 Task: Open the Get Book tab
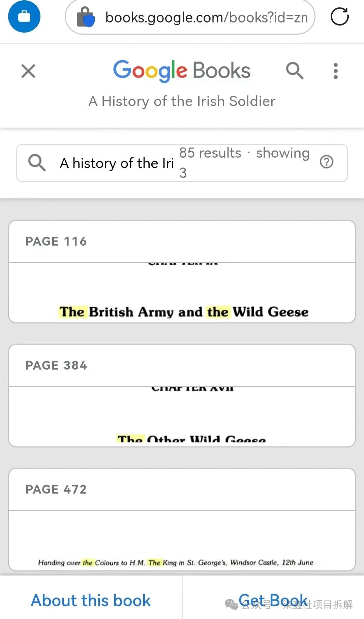[273, 600]
